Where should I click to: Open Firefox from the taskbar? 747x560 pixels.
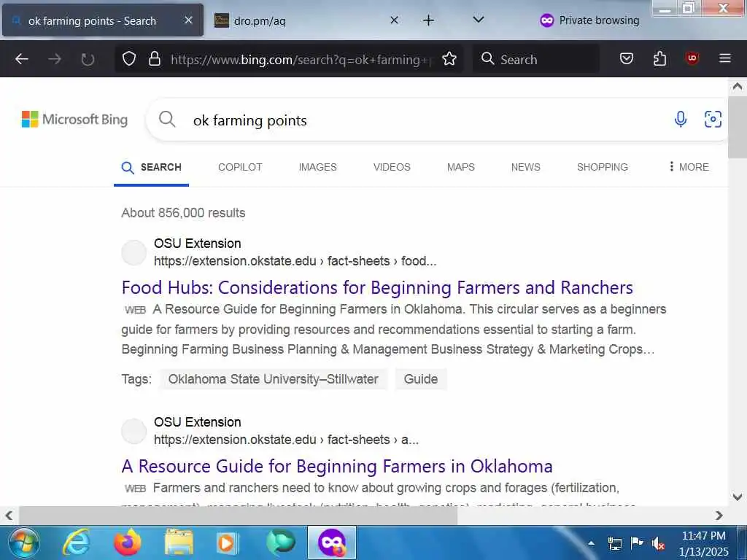128,542
